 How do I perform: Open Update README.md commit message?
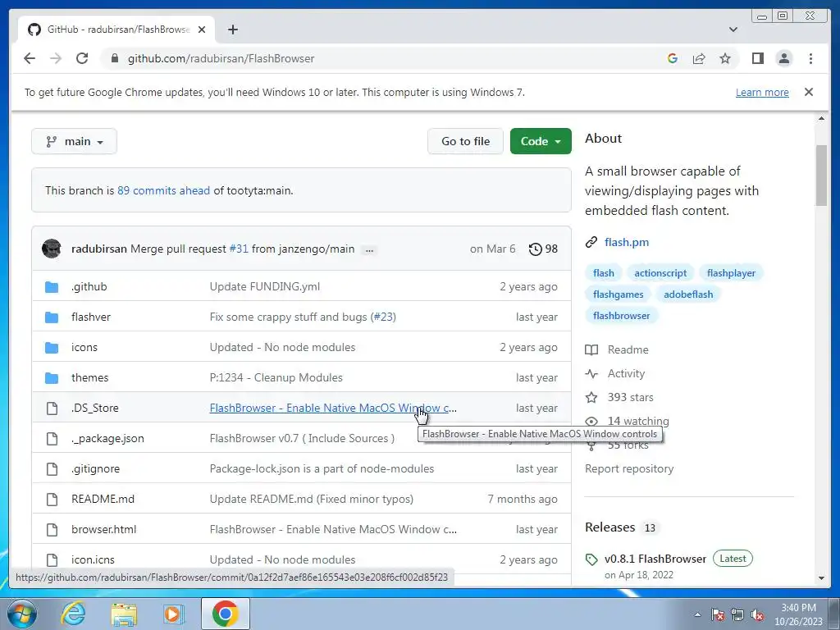point(311,500)
